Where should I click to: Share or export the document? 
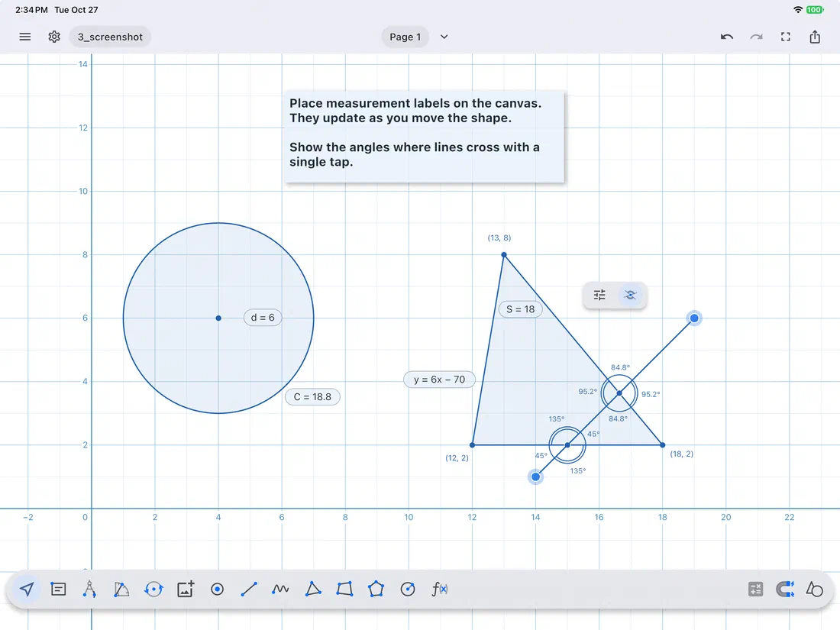pos(815,37)
